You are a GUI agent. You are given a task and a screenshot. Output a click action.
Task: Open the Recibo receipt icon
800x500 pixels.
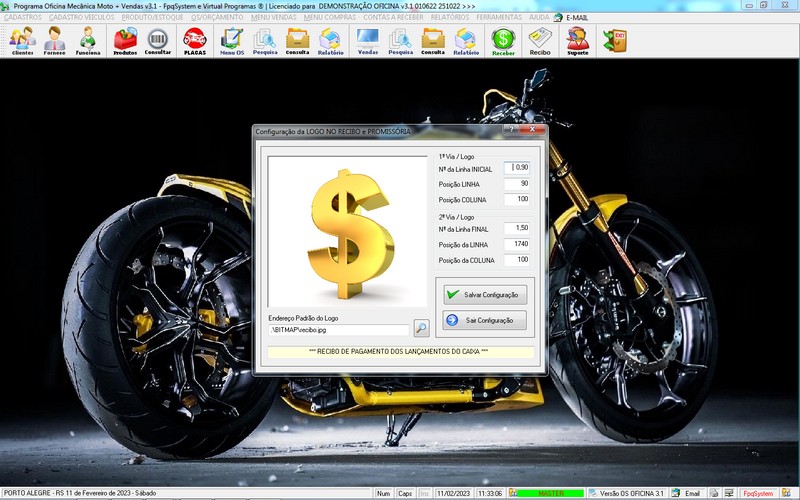point(540,41)
